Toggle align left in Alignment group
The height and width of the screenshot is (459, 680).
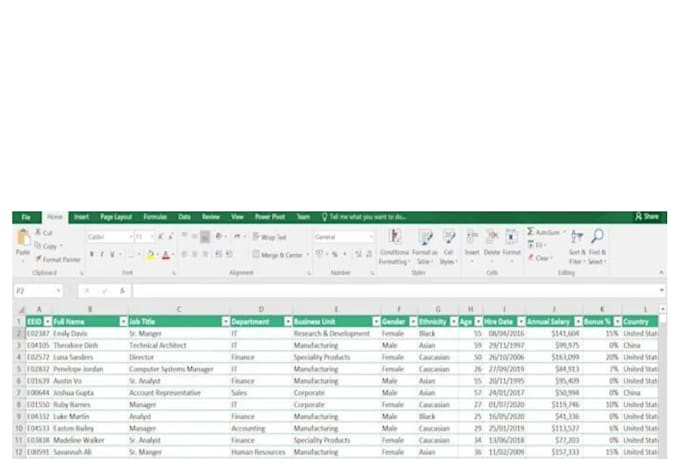click(184, 254)
